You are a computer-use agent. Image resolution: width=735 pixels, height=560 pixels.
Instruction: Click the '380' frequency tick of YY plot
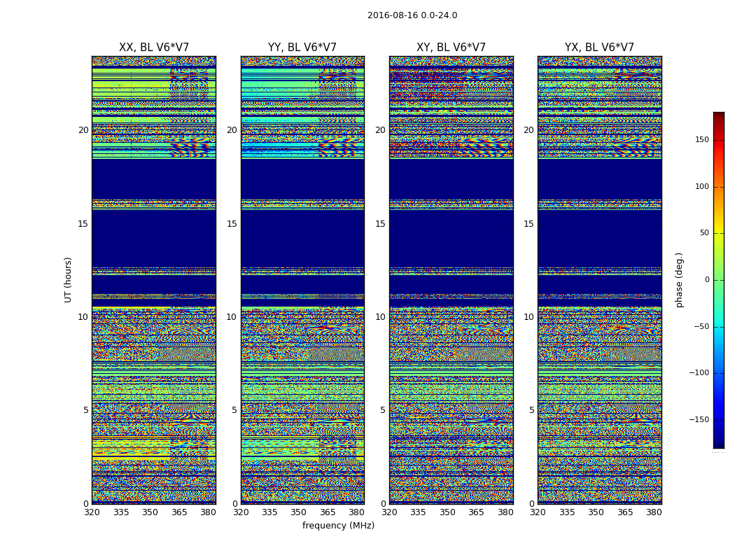357,512
